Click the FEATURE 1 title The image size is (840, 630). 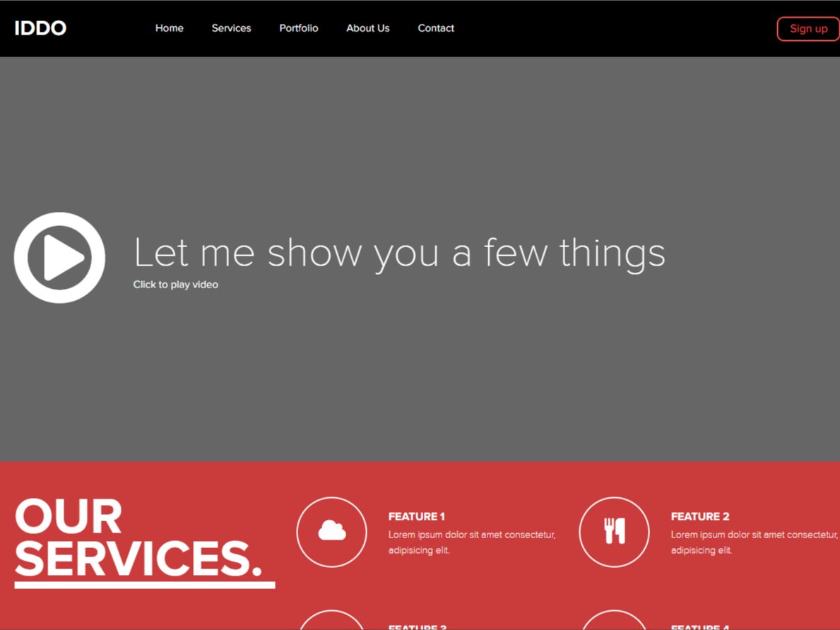pos(416,516)
